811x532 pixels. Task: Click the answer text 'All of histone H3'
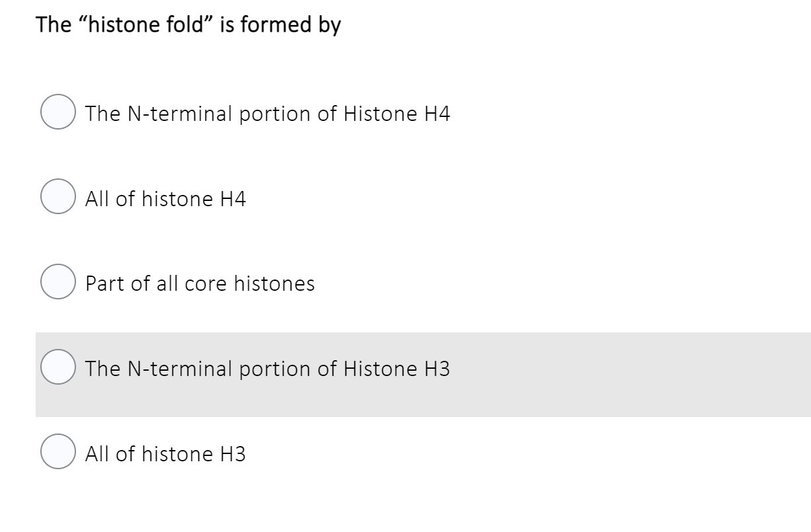point(164,454)
